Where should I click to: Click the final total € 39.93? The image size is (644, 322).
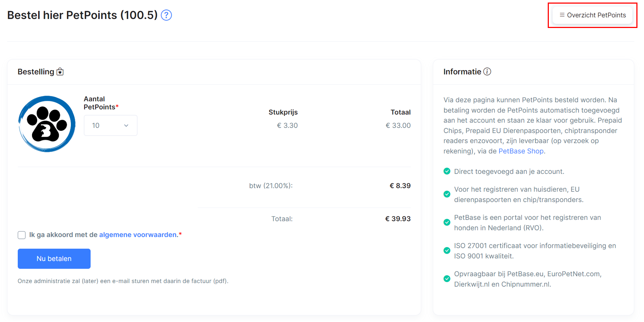pyautogui.click(x=398, y=219)
